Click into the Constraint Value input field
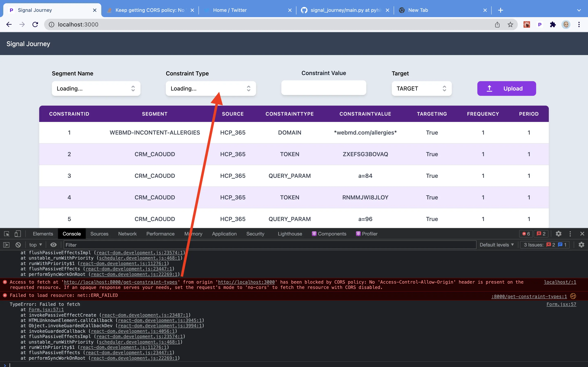The height and width of the screenshot is (367, 588). (323, 88)
